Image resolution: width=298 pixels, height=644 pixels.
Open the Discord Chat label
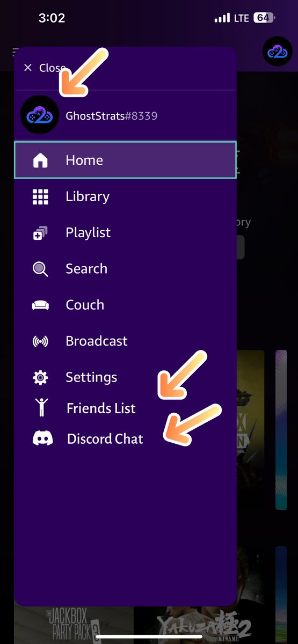[105, 439]
